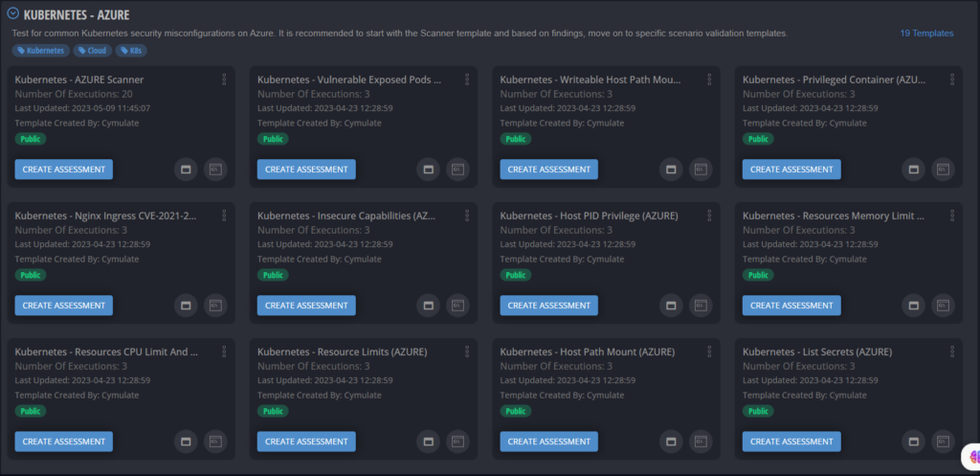The image size is (980, 476).
Task: Click window icon on AZURE Scanner card
Action: point(186,170)
